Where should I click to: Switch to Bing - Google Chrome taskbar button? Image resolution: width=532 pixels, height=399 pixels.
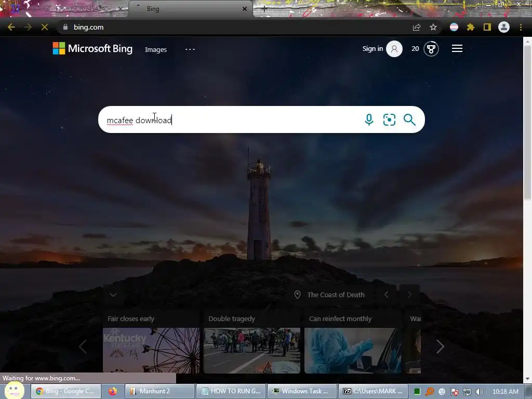pos(66,391)
